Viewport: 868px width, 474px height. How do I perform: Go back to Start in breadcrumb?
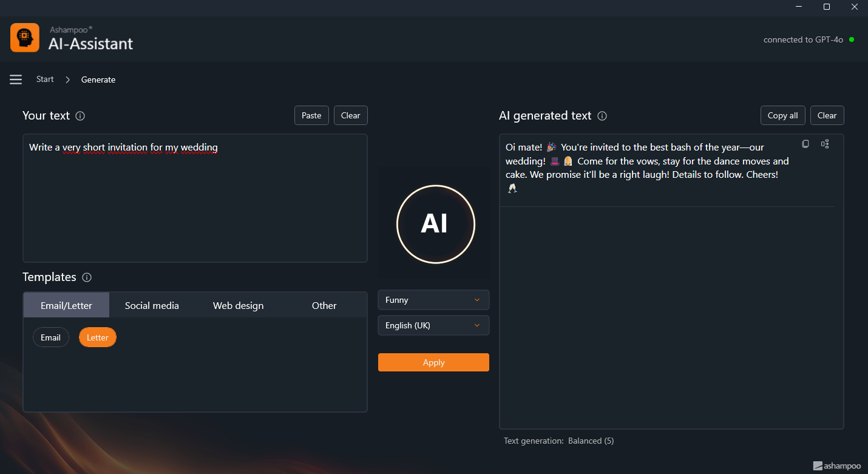pos(45,80)
